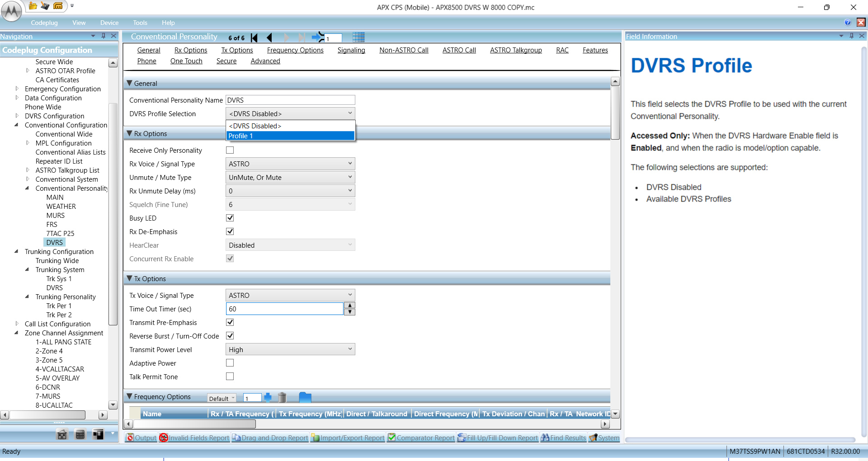The image size is (868, 461).
Task: Enable the Talk Permit Tone checkbox
Action: tap(230, 376)
